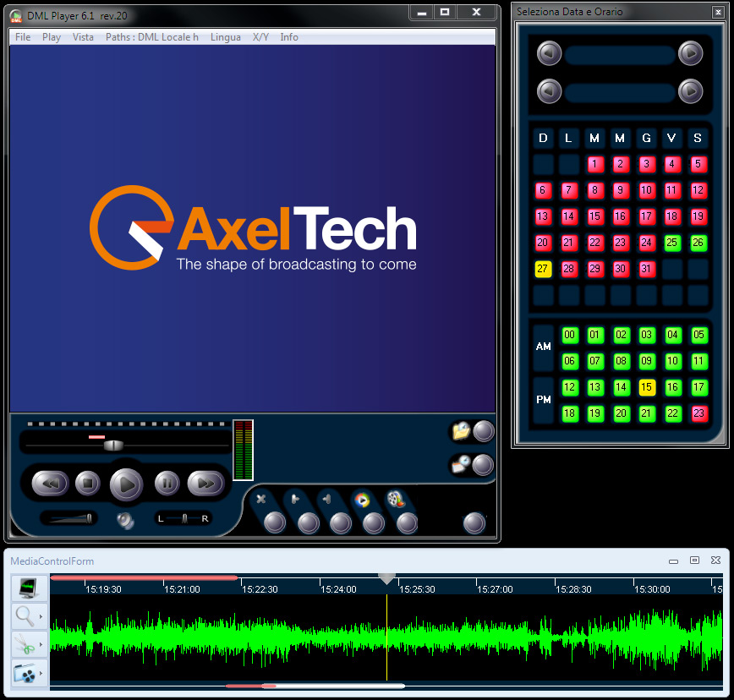This screenshot has width=734, height=700.
Task: Open the Lingua menu
Action: pyautogui.click(x=225, y=37)
